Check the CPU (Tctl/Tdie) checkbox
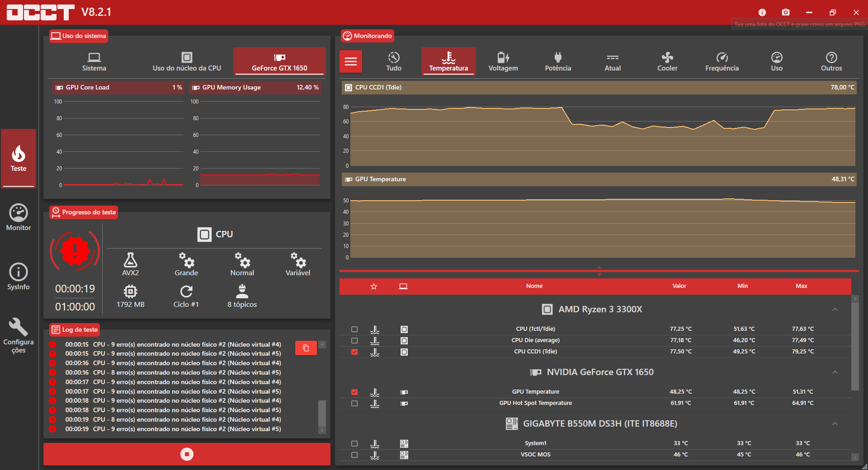Screen dimensions: 868x470 click(x=354, y=329)
